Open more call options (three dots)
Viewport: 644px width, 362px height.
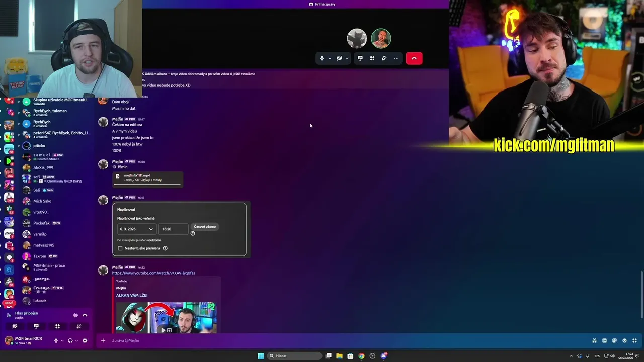click(x=396, y=58)
